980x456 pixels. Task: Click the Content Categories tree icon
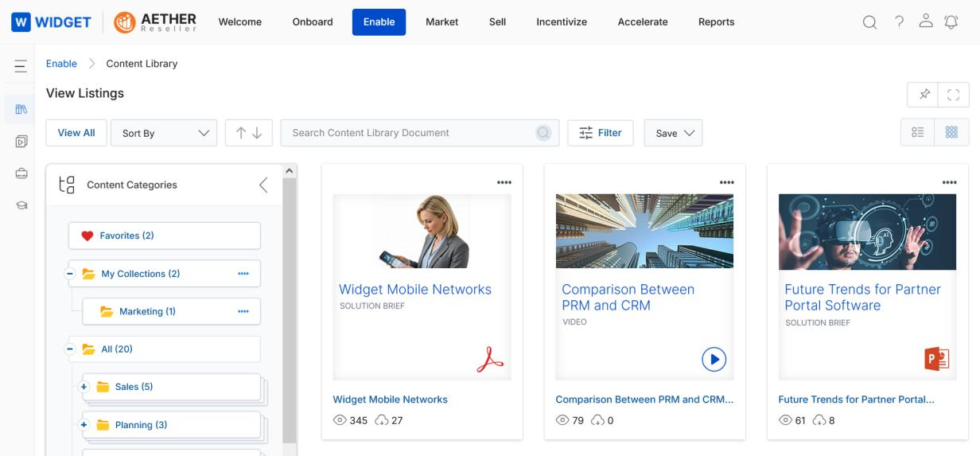[x=67, y=185]
